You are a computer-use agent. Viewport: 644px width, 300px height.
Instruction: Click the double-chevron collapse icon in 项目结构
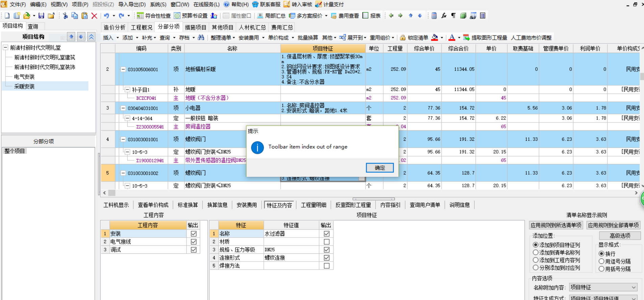(x=91, y=37)
